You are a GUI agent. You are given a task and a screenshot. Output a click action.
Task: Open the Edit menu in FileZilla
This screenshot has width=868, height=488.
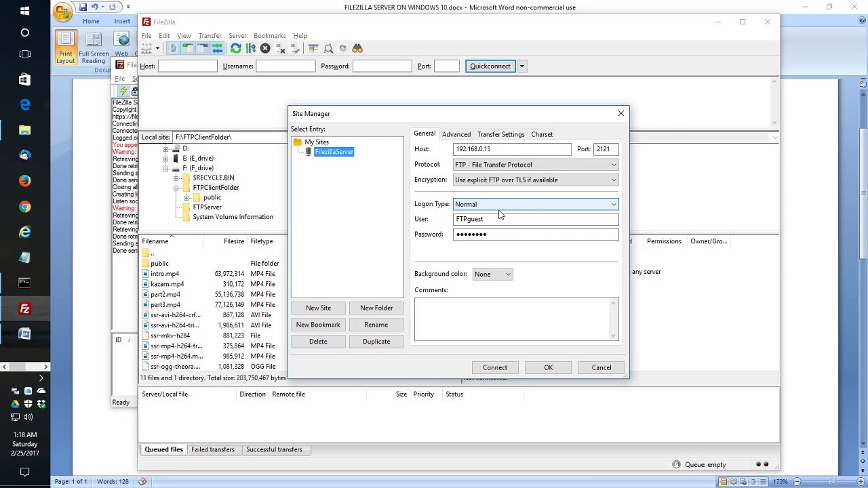[165, 35]
